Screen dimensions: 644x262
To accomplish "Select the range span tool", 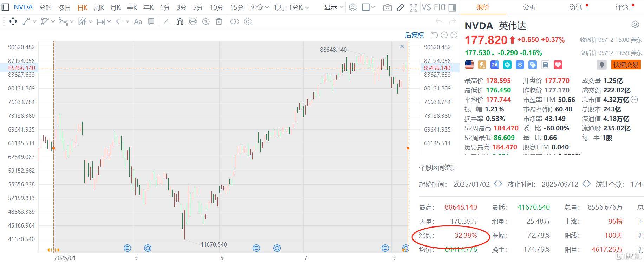I will [101, 22].
